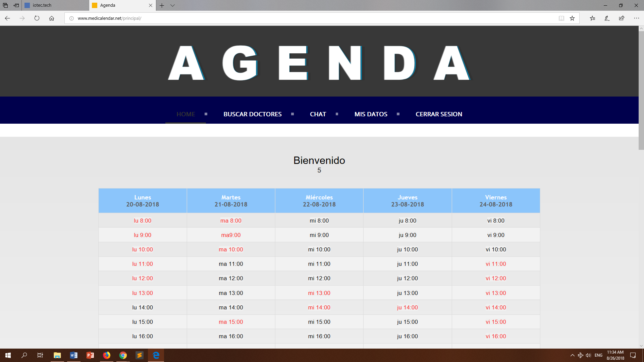Screen dimensions: 644x362
Task: Add page to favorites star icon
Action: pyautogui.click(x=572, y=18)
